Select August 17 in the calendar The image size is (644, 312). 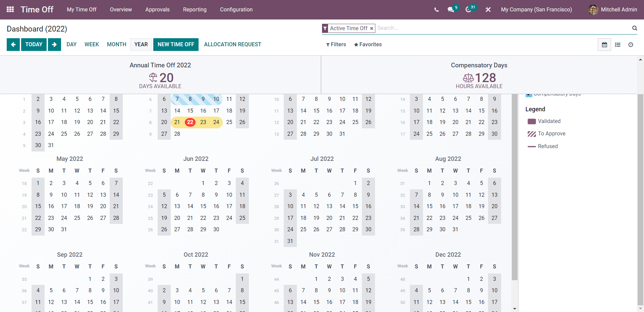pyautogui.click(x=455, y=206)
